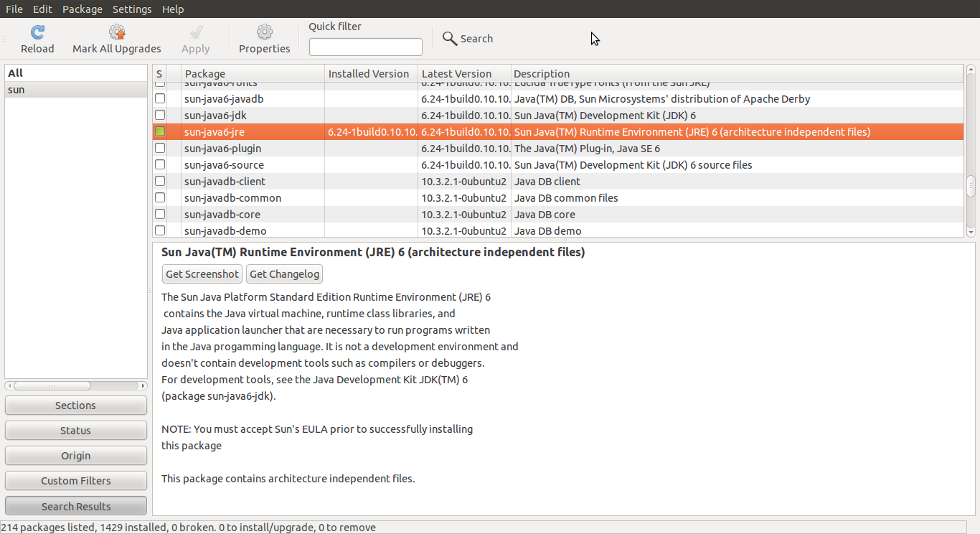
Task: Select 'All' in the filter list
Action: tap(76, 73)
